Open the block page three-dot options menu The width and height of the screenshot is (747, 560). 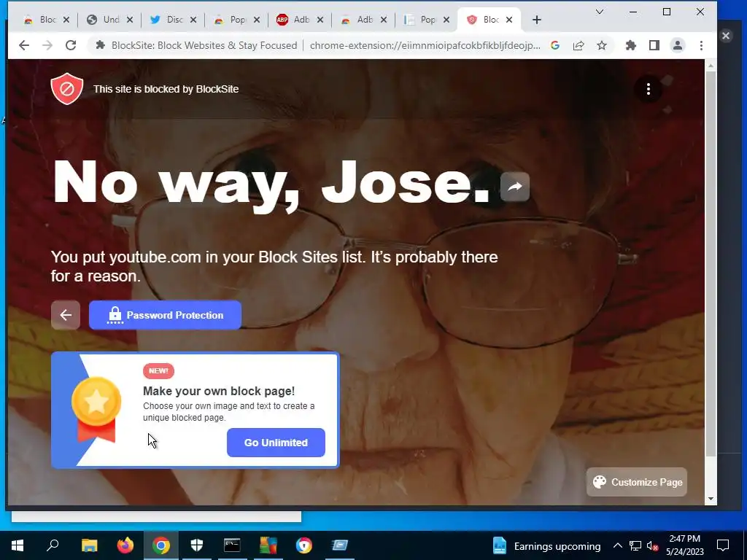649,89
